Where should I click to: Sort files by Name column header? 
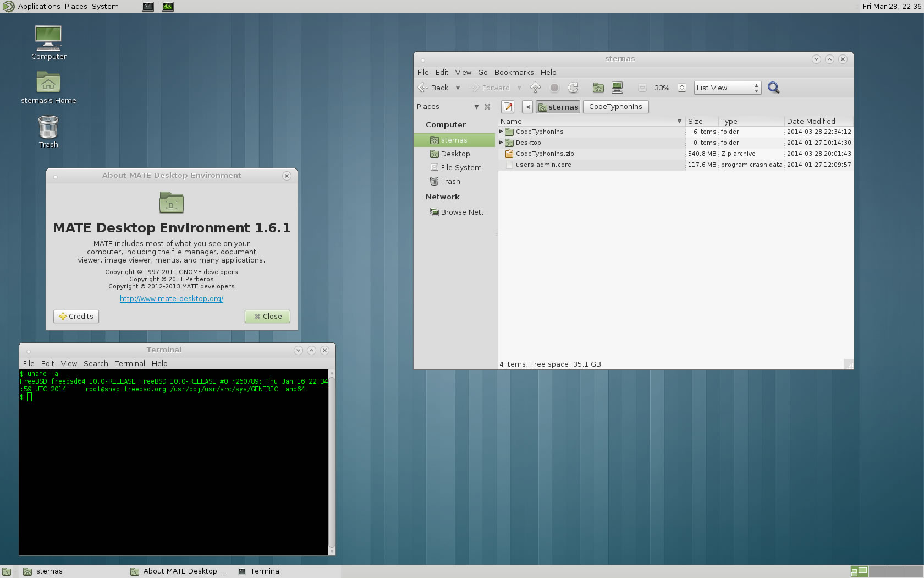click(x=591, y=121)
